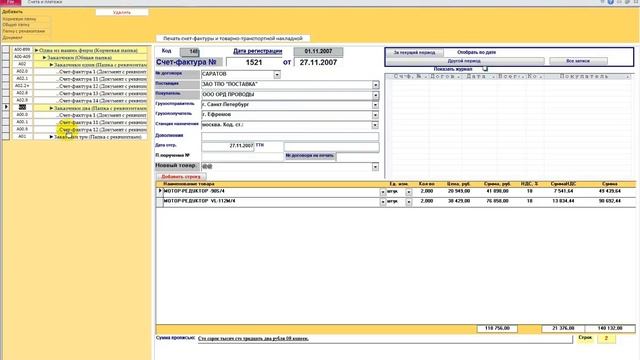Select Счет-фактура 1 in row A00.0
640x360 pixels.
(102, 116)
